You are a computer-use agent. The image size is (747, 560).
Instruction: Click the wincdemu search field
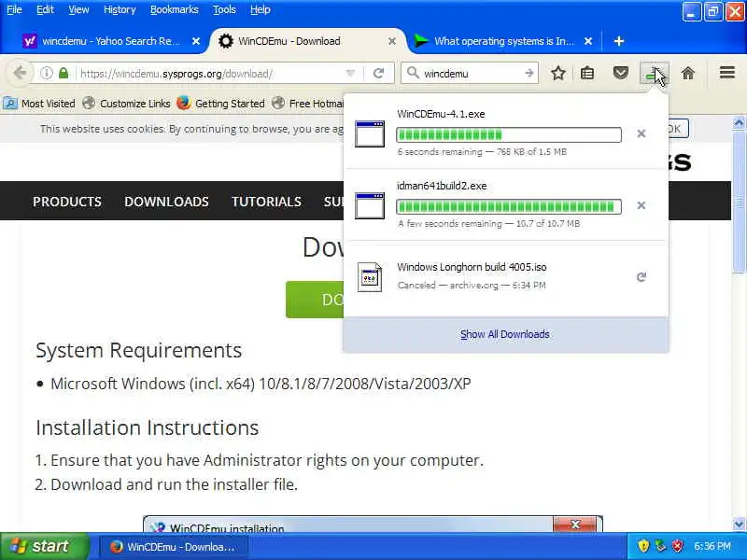(x=472, y=74)
